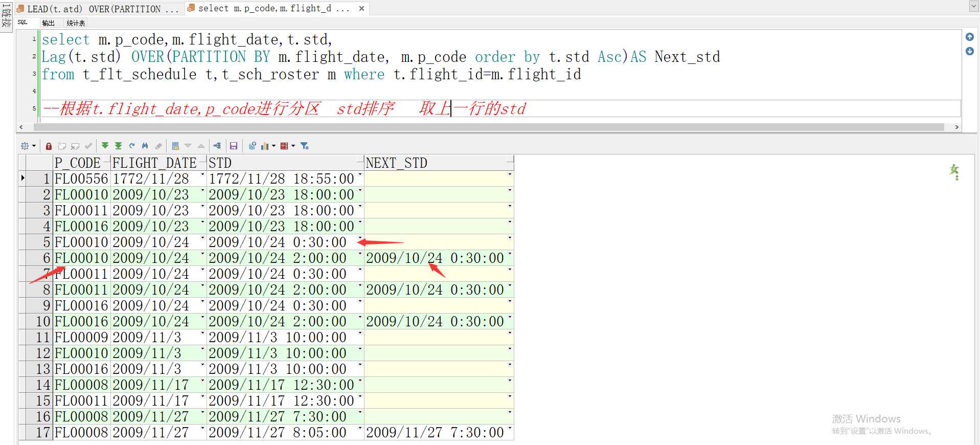This screenshot has width=980, height=445.
Task: Select row number 1 header in grid
Action: point(39,179)
